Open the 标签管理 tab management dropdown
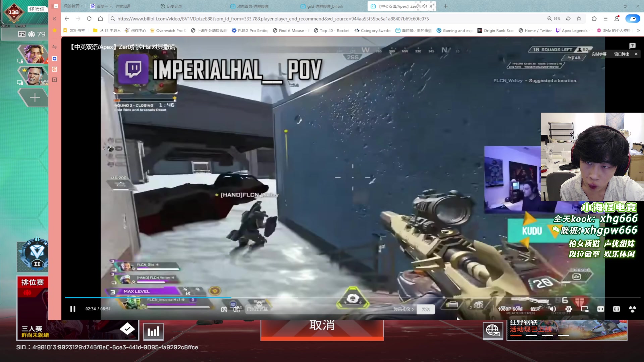Image resolution: width=644 pixels, height=362 pixels. point(73,6)
